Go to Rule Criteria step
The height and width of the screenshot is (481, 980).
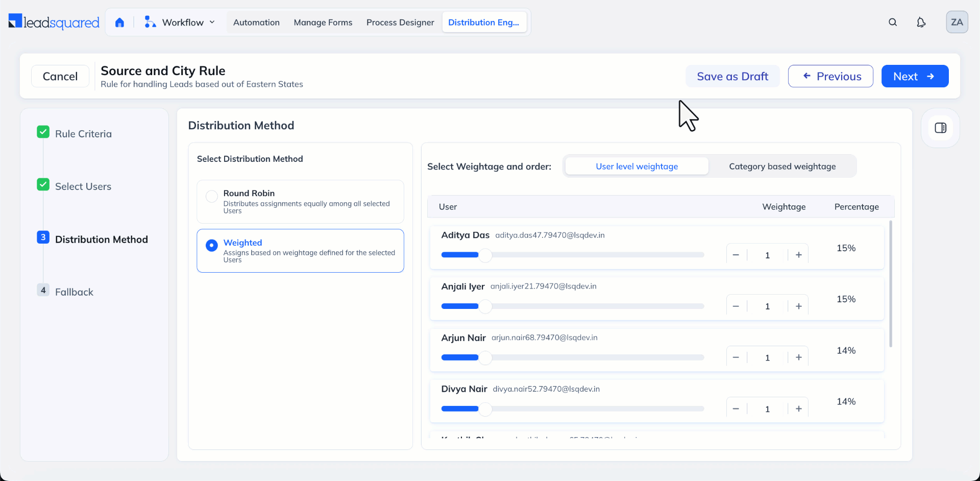click(x=83, y=134)
